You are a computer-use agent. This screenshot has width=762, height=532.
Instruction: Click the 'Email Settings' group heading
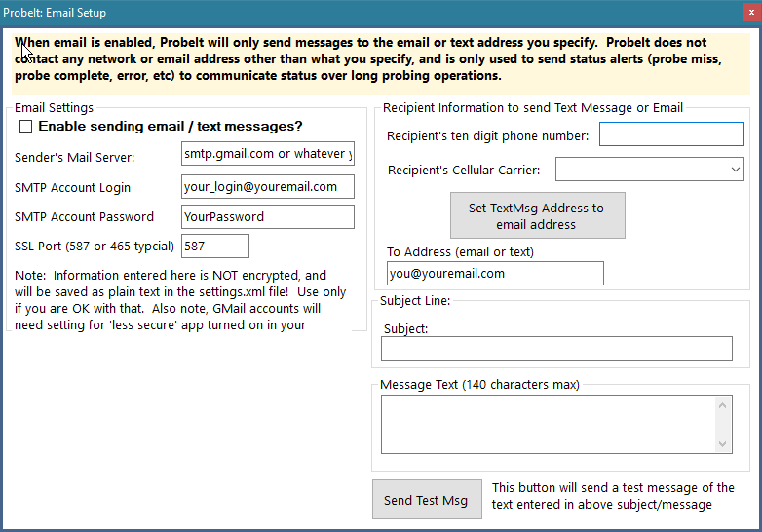click(54, 107)
